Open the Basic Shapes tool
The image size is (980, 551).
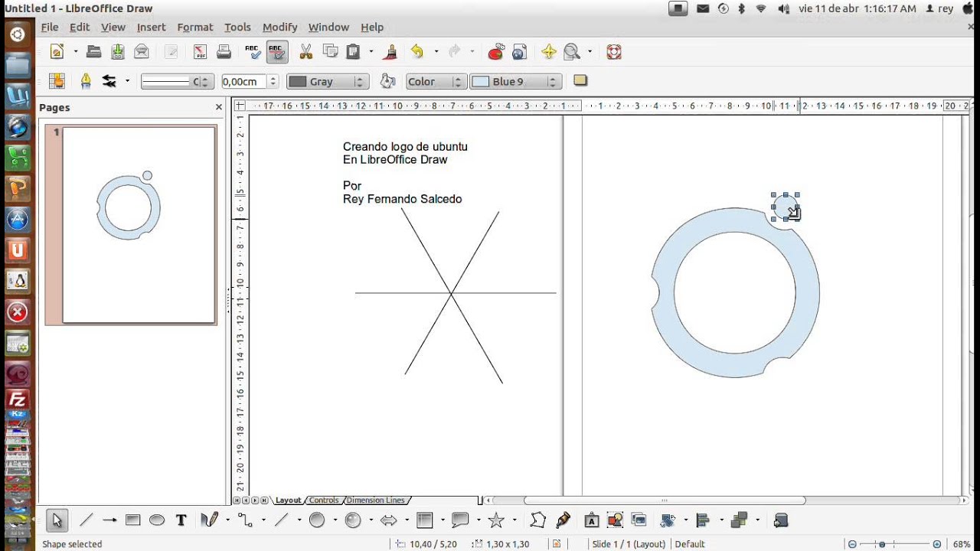point(317,520)
